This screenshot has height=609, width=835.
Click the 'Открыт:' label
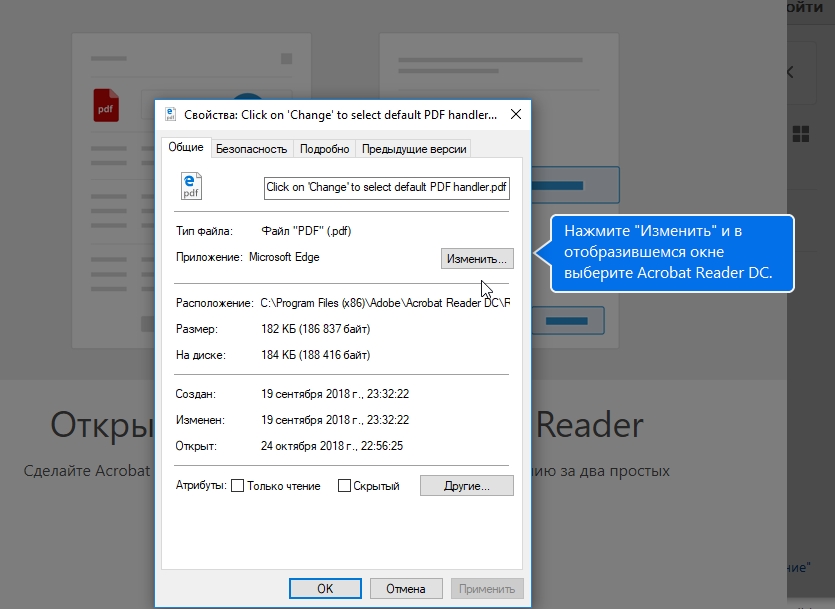click(196, 446)
